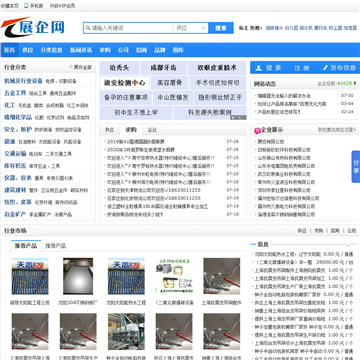Open the list item ending 18633011255 dated first 07-19
The width and height of the screenshot is (360, 360).
(x=154, y=190)
